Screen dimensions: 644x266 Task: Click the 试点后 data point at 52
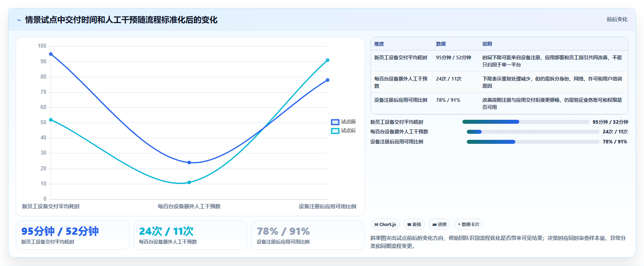51,120
